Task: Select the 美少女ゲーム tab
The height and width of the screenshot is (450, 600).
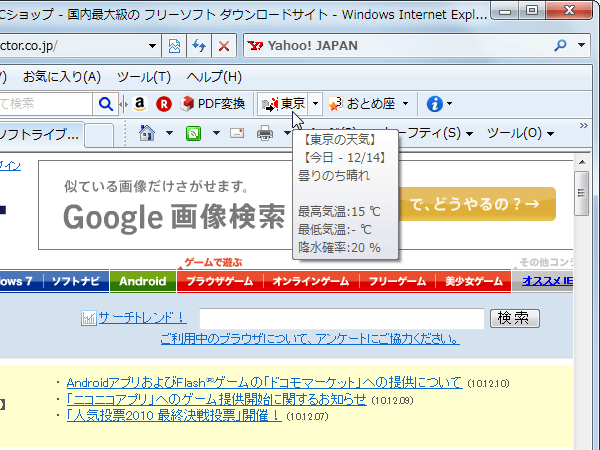Action: [x=474, y=281]
